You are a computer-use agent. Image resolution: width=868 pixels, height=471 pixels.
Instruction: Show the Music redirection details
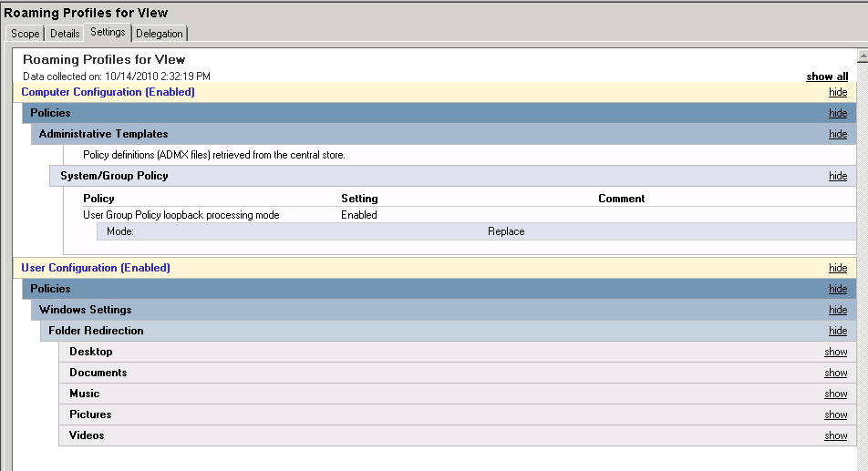click(835, 394)
